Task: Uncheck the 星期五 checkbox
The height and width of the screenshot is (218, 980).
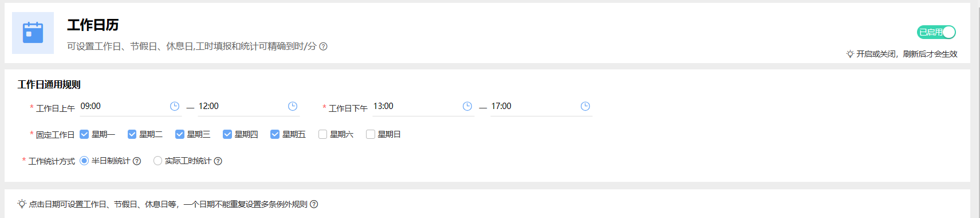Action: pyautogui.click(x=275, y=134)
